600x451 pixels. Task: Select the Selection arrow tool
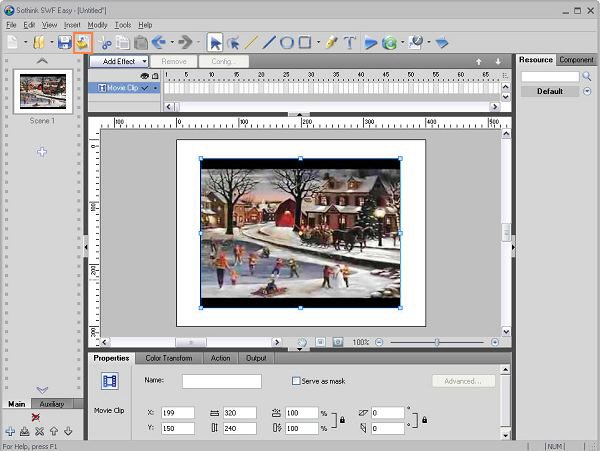[215, 42]
